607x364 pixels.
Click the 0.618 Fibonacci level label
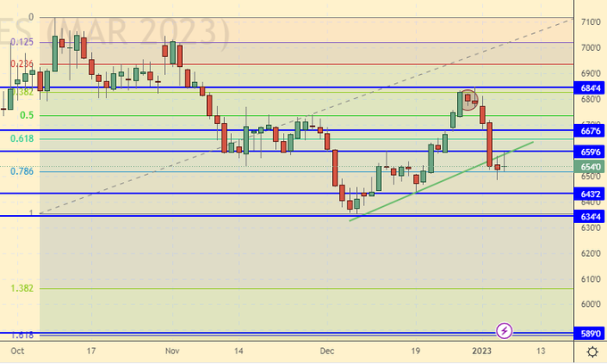(x=21, y=139)
